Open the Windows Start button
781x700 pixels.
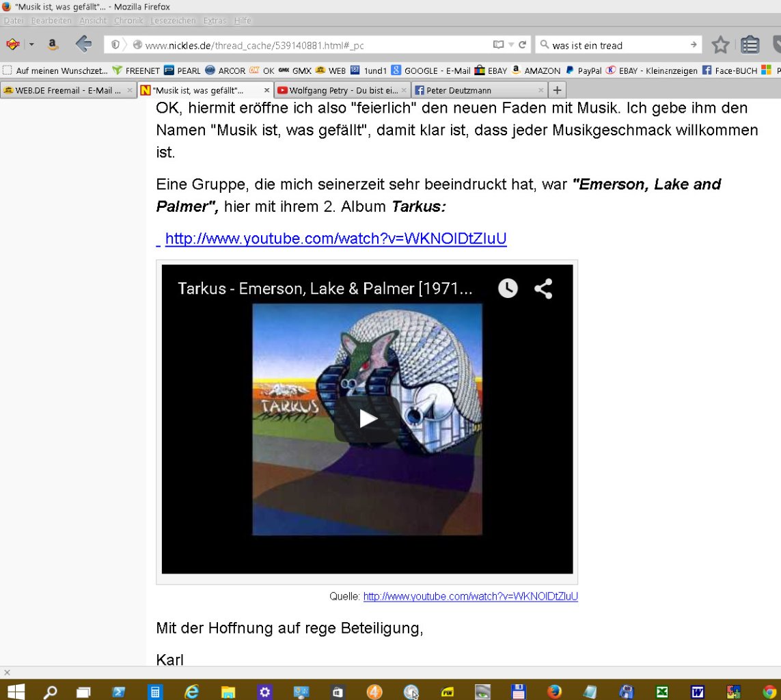(16, 692)
